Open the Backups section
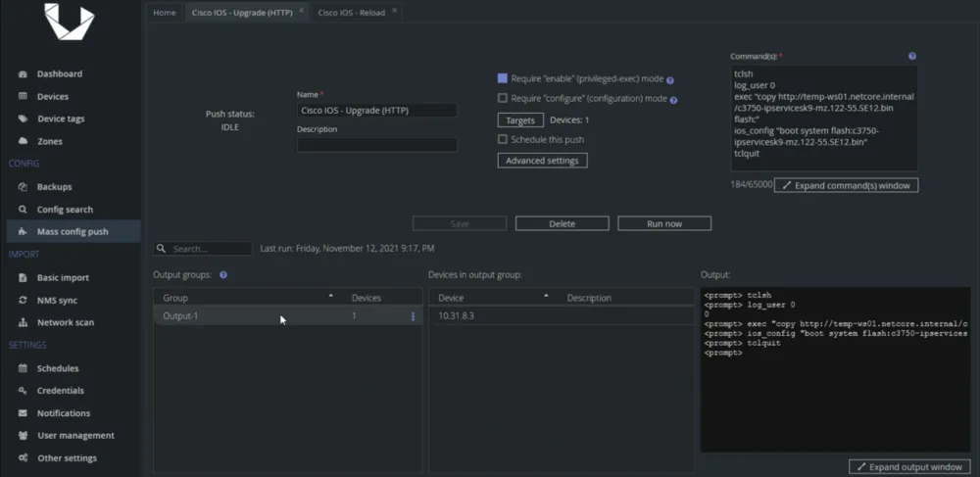Image resolution: width=980 pixels, height=477 pixels. coord(54,187)
